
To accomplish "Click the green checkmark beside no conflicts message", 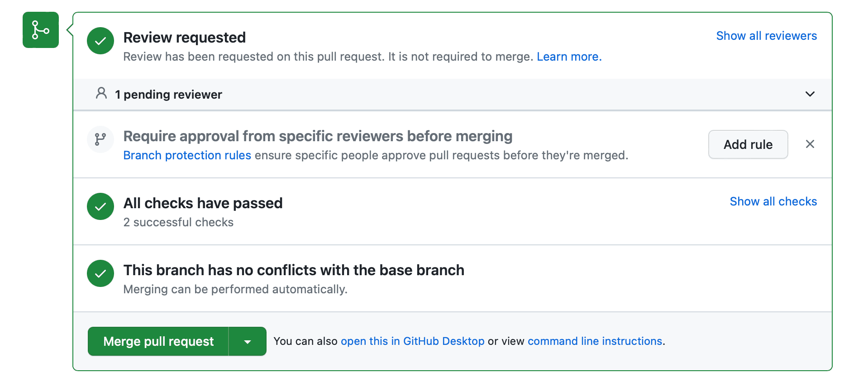I will coord(100,273).
